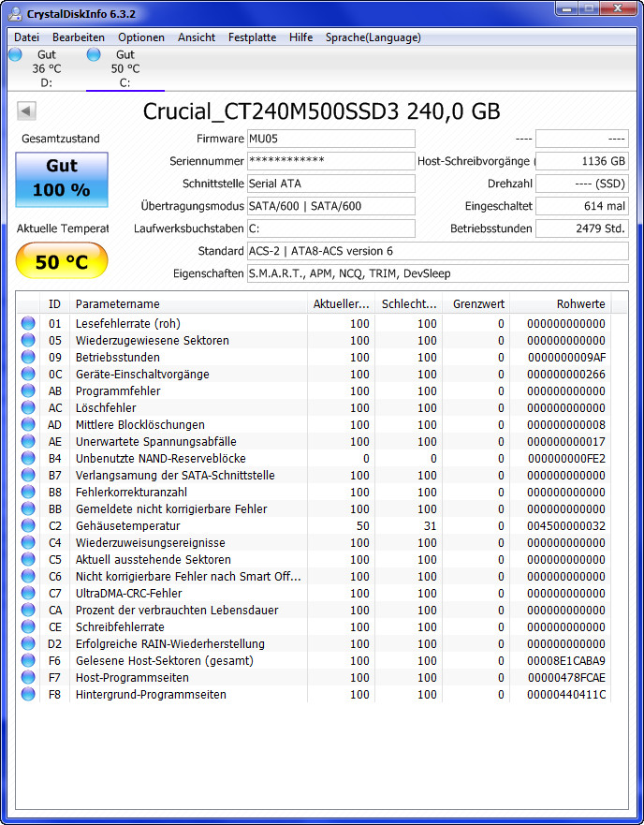Click the Grenzwert column header
Viewport: 644px width, 825px height.
pyautogui.click(x=476, y=304)
